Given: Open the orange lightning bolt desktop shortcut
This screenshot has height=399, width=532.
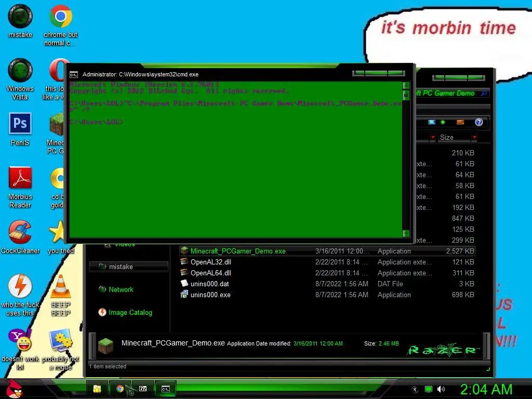Looking at the screenshot, I should click(20, 295).
